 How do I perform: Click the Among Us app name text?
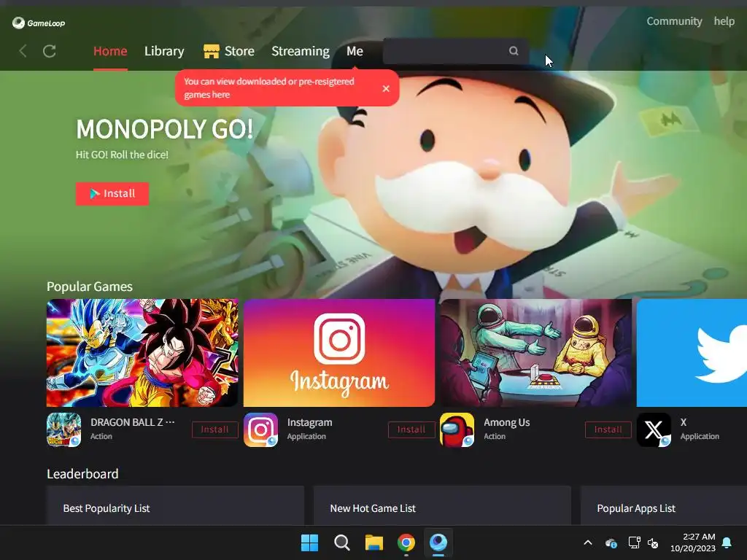507,422
